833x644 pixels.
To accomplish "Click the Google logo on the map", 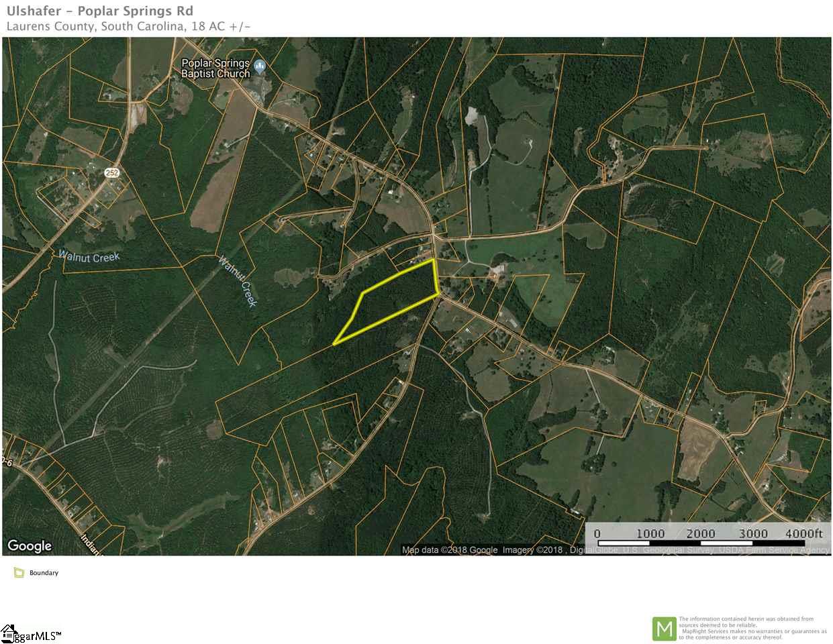I will pyautogui.click(x=30, y=546).
